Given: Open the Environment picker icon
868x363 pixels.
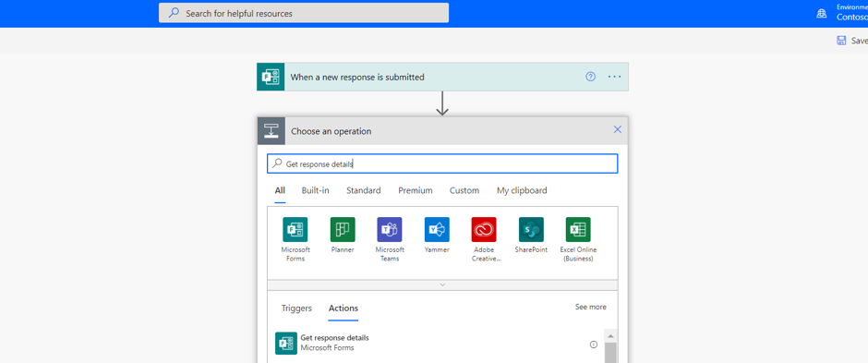Looking at the screenshot, I should (x=822, y=13).
